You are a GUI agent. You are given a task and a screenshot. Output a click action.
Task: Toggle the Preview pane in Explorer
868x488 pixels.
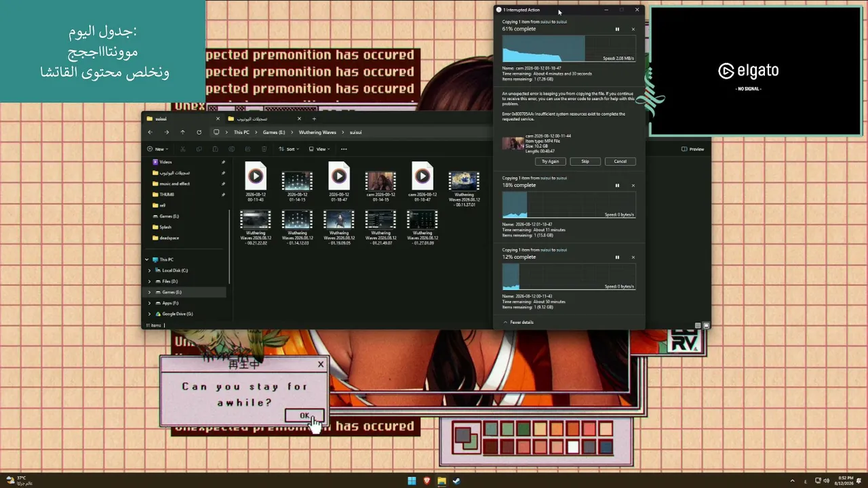[693, 149]
